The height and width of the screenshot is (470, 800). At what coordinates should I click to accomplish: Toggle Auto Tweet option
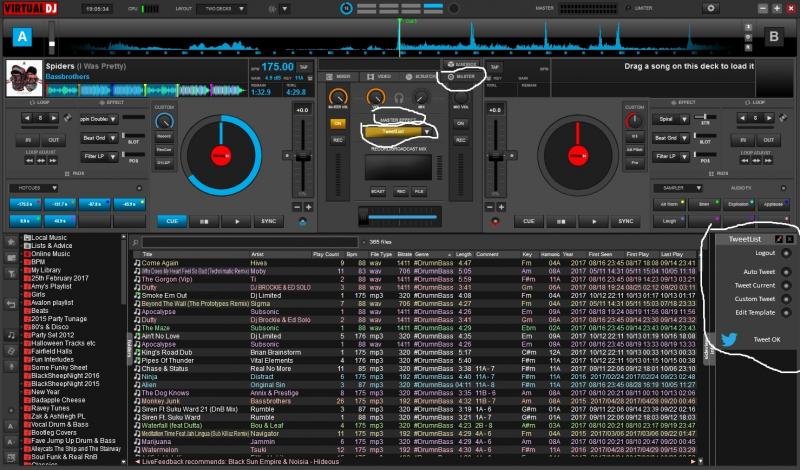[786, 272]
